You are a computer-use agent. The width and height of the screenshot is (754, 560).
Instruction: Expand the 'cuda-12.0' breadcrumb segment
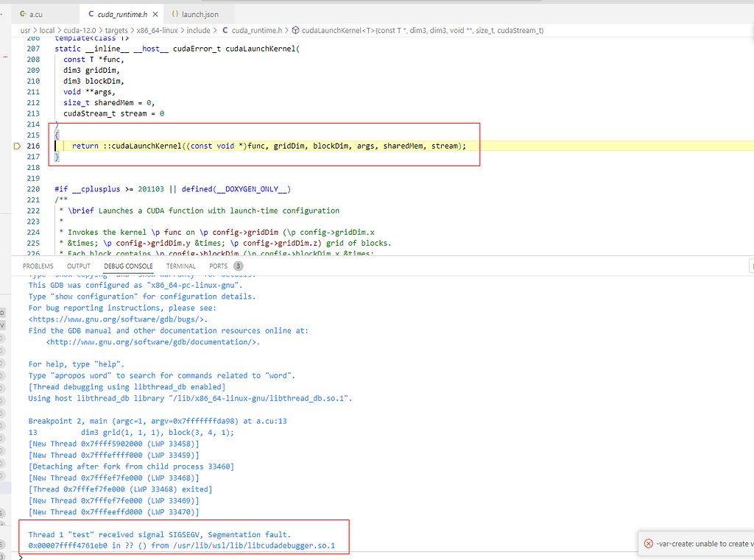[x=80, y=30]
